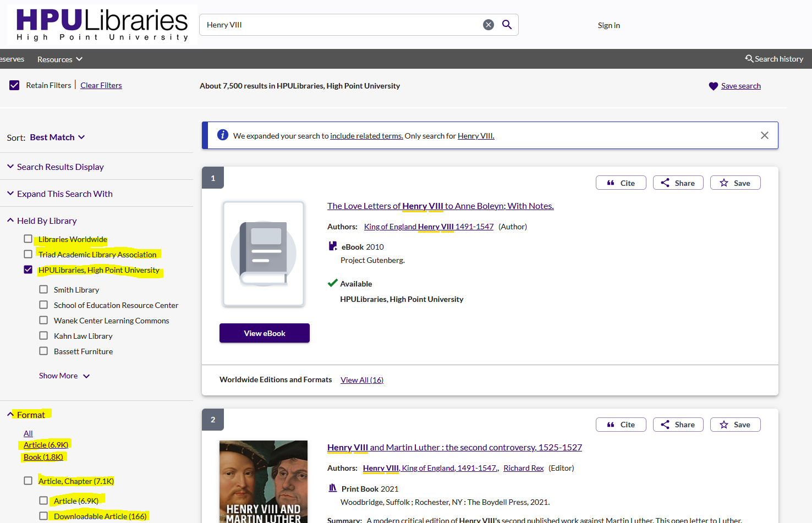Cite the first result, Love Letters
Image resolution: width=812 pixels, height=523 pixels.
pyautogui.click(x=621, y=183)
